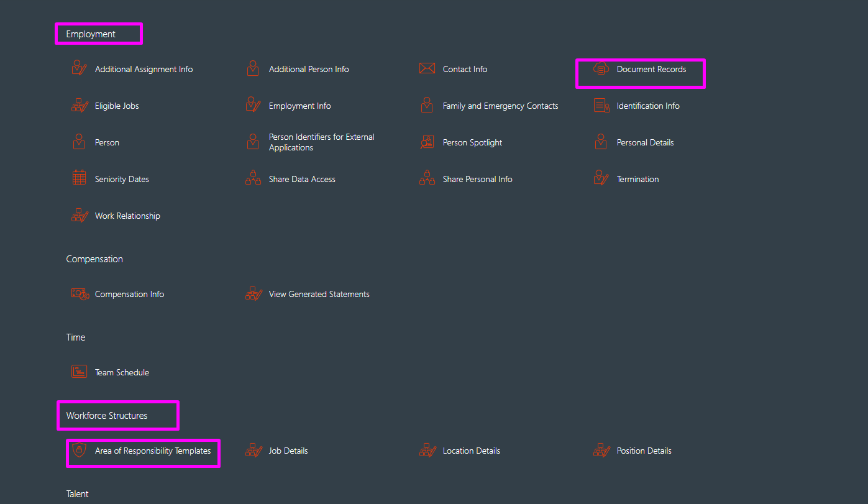
Task: Open Additional Assignment Info
Action: click(x=144, y=68)
